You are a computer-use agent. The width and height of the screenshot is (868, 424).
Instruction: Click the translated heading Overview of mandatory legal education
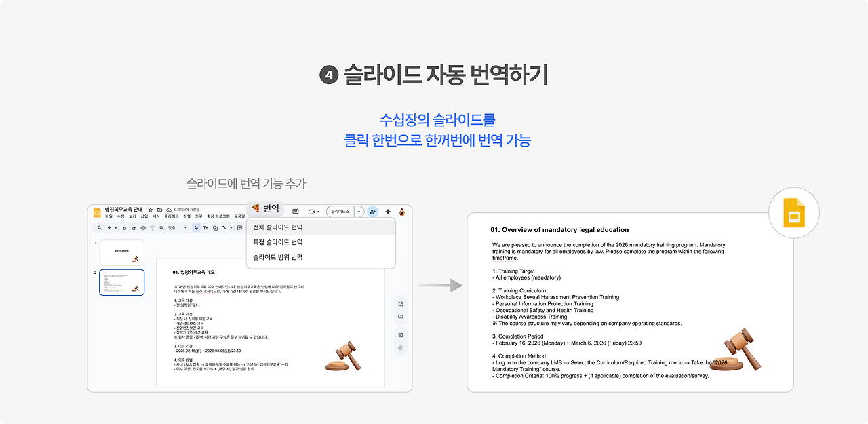[x=559, y=230]
